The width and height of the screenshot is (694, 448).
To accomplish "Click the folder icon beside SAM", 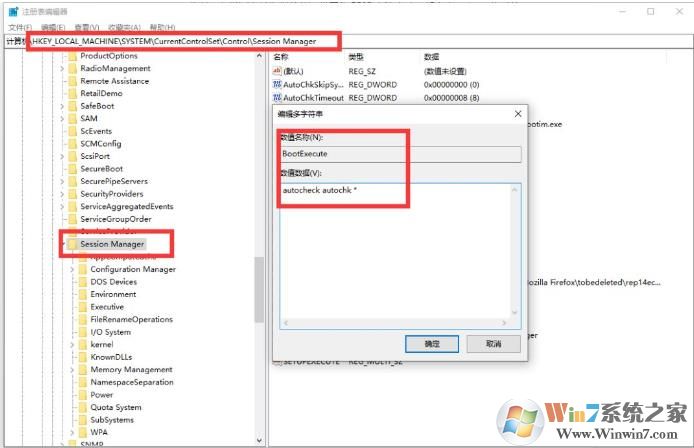I will click(73, 119).
